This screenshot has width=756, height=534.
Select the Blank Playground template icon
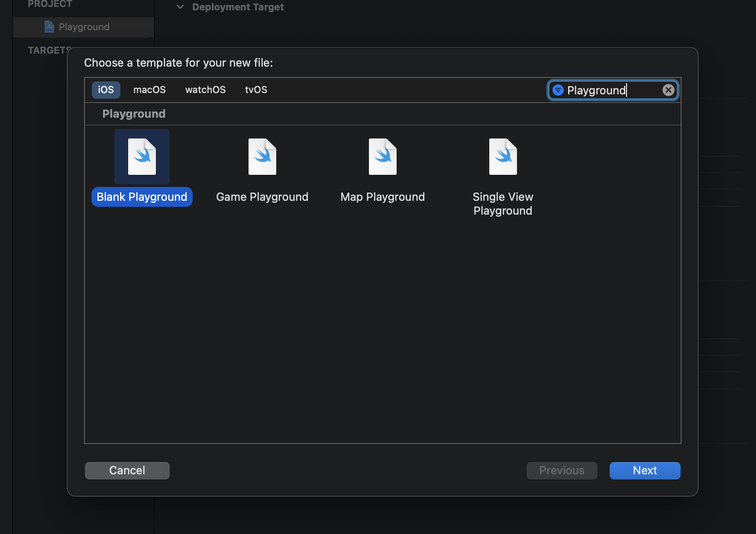(x=142, y=157)
